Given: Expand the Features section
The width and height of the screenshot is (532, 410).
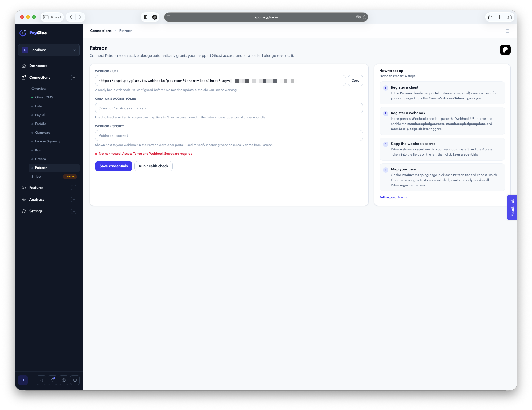Looking at the screenshot, I should [74, 188].
